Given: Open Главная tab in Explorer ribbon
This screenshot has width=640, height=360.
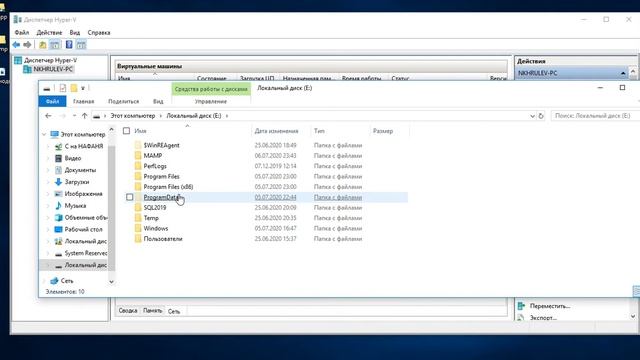Looking at the screenshot, I should point(83,101).
